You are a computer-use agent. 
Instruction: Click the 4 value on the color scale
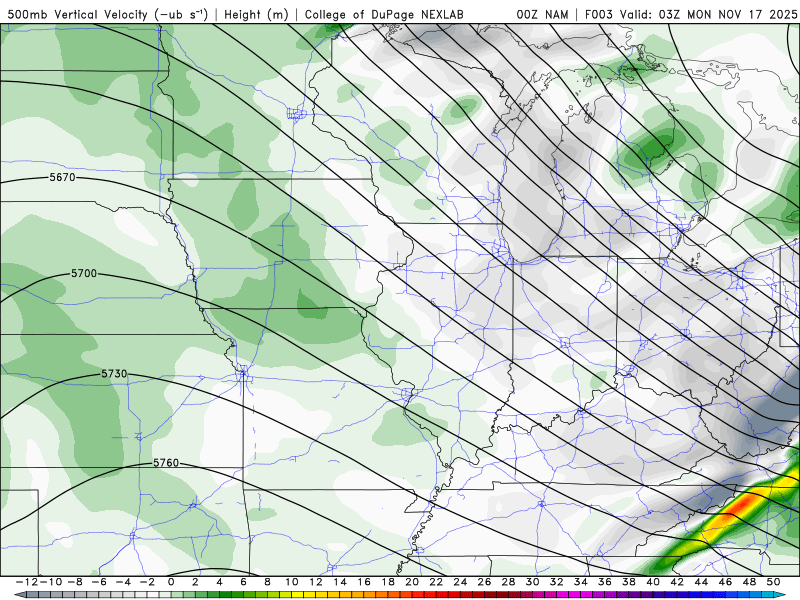click(219, 582)
